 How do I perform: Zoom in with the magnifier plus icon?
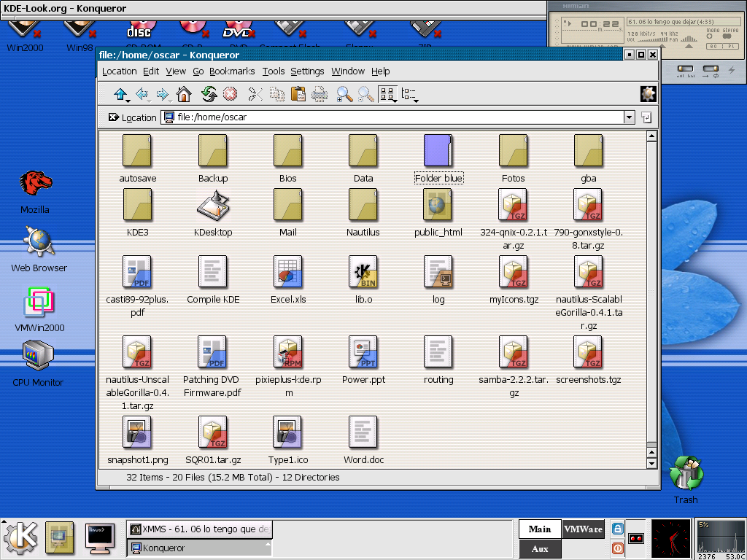344,94
